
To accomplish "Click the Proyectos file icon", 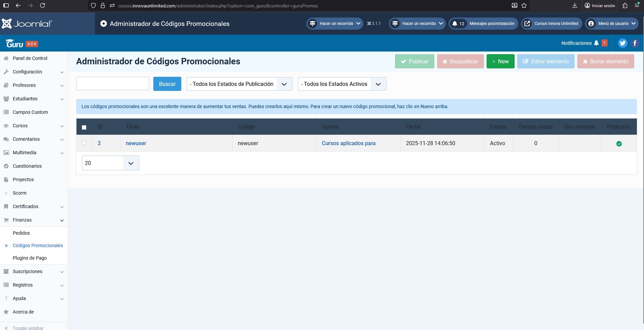I will click(6, 179).
